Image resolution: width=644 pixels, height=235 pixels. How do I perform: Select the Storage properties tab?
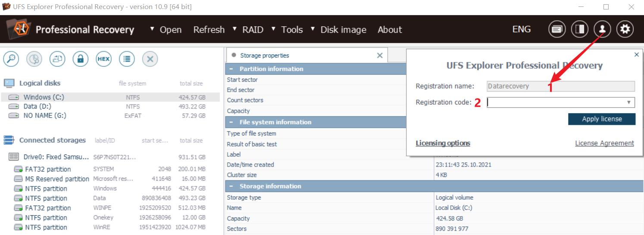click(x=307, y=55)
